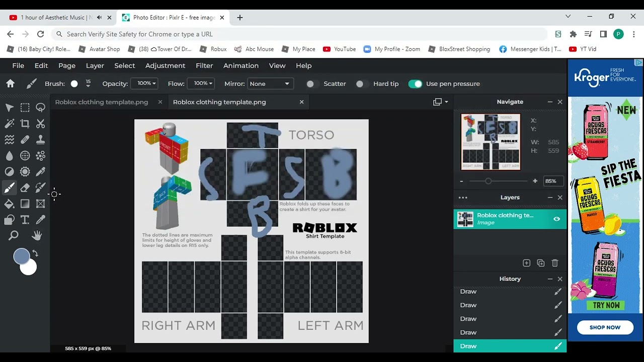Viewport: 644px width, 362px height.
Task: Open the Edit menu
Action: coord(41,66)
